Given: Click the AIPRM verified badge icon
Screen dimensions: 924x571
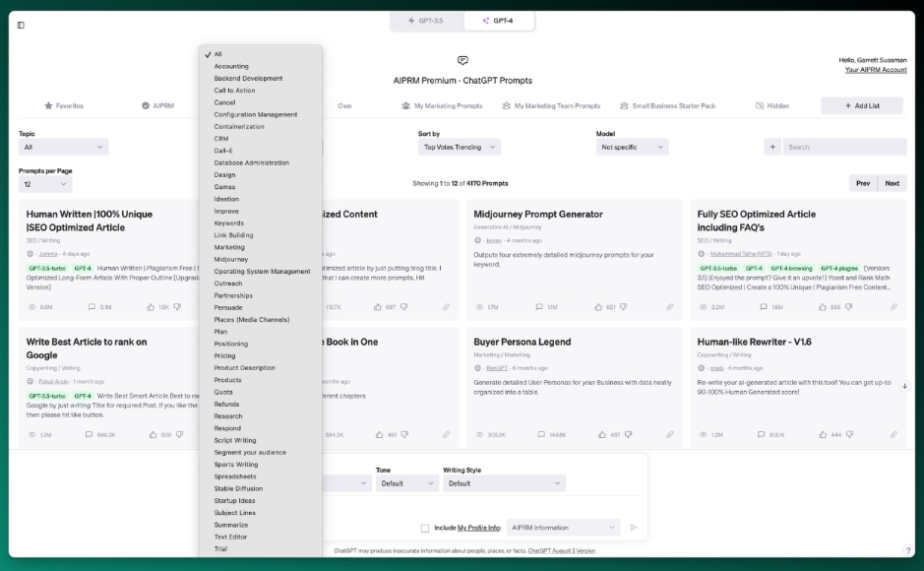Looking at the screenshot, I should 146,106.
